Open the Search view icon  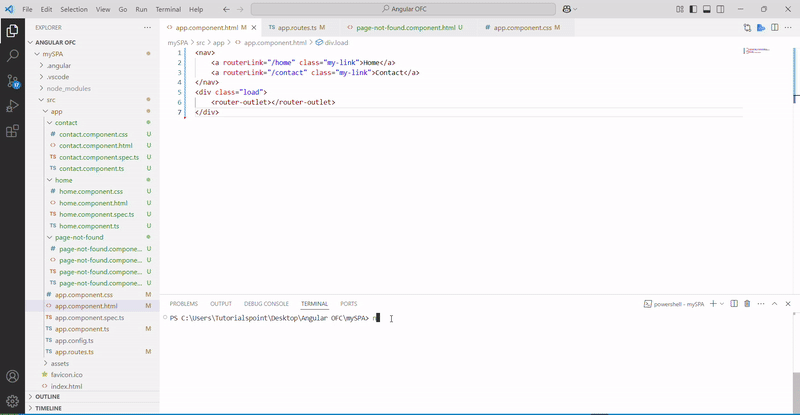click(x=12, y=55)
